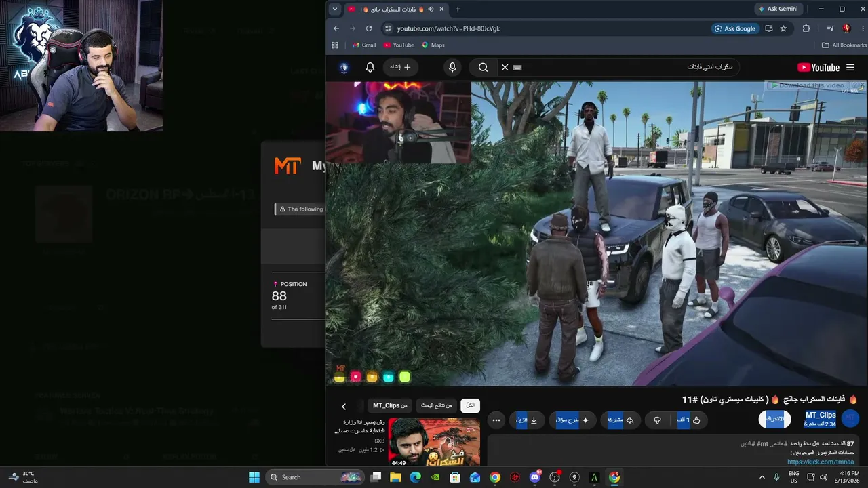Viewport: 868px width, 488px height.
Task: Click the browser back arrow
Action: click(x=336, y=28)
